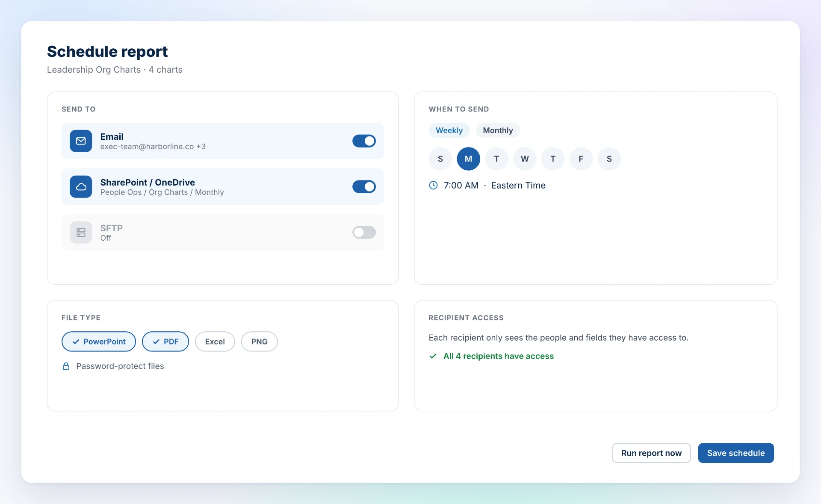This screenshot has height=504, width=821.
Task: Disable the SharePoint / OneDrive toggle
Action: click(x=364, y=187)
